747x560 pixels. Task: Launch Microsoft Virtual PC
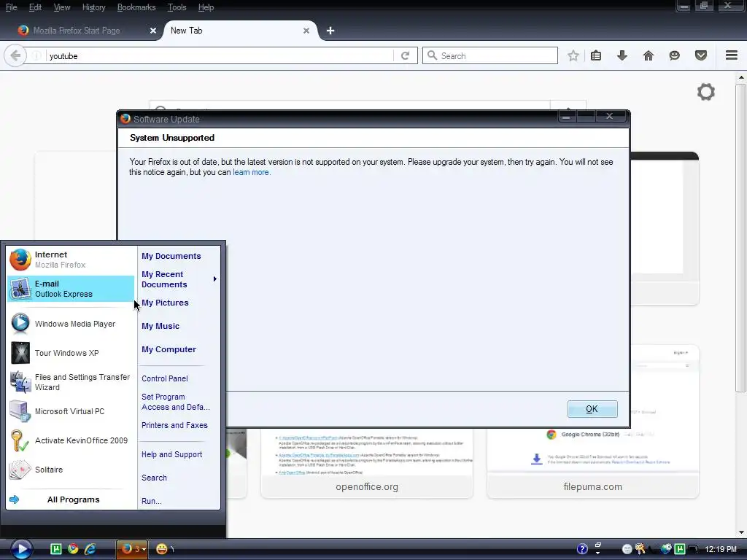click(x=71, y=411)
